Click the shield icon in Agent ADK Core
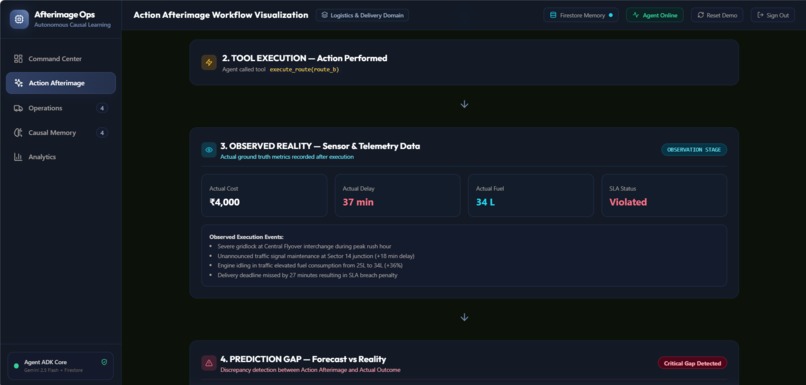Viewport: 806px width, 385px height. pyautogui.click(x=104, y=362)
